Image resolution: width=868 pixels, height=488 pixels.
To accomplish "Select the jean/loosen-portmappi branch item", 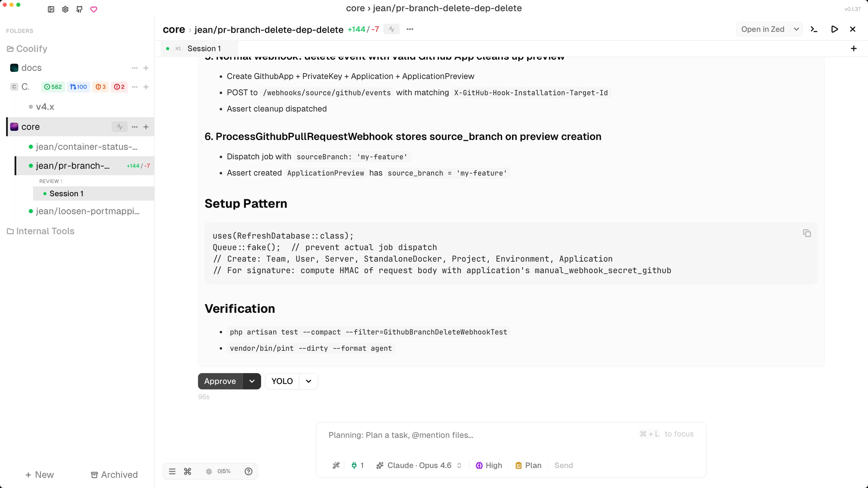I will coord(87,211).
